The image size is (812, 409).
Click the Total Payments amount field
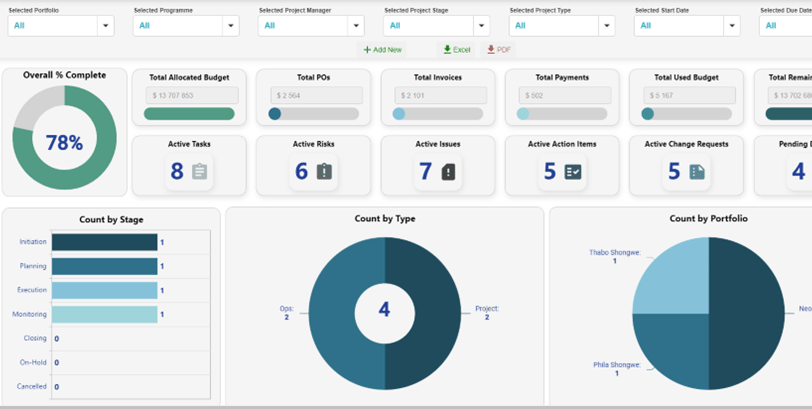pyautogui.click(x=564, y=95)
